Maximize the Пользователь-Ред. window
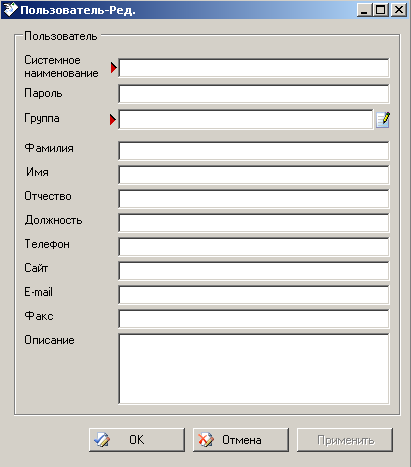The image size is (411, 467). coord(381,10)
